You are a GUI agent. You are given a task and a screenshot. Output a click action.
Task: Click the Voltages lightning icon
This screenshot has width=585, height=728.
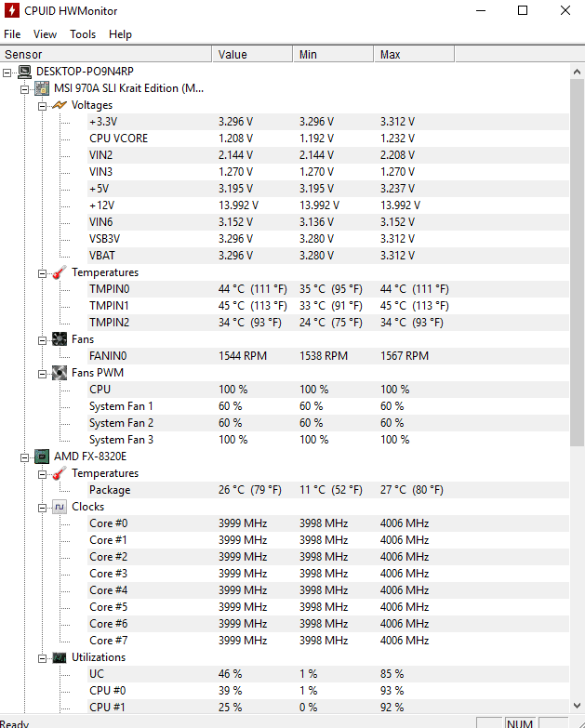tap(60, 105)
